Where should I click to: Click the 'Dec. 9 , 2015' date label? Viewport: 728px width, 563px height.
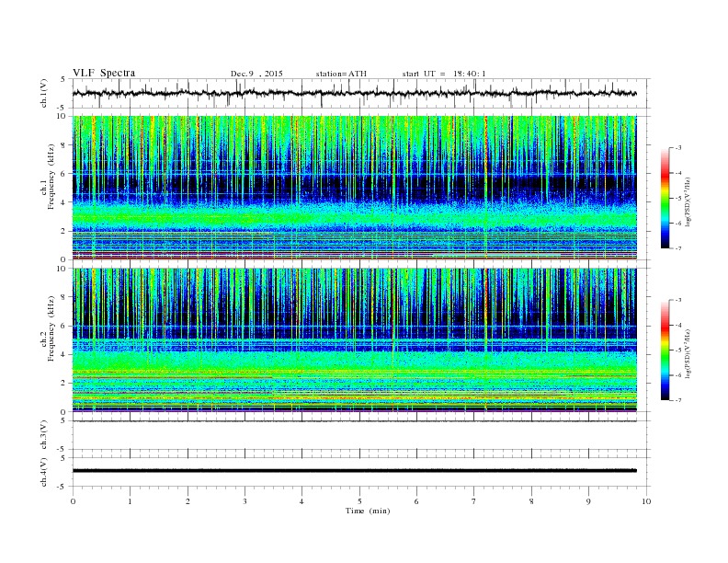(256, 74)
